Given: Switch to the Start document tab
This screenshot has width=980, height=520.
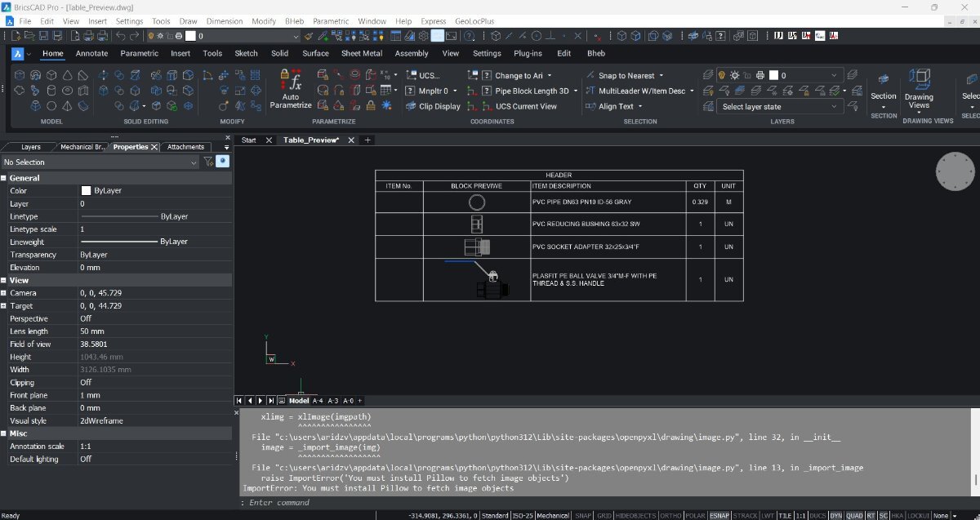Looking at the screenshot, I should pos(249,140).
